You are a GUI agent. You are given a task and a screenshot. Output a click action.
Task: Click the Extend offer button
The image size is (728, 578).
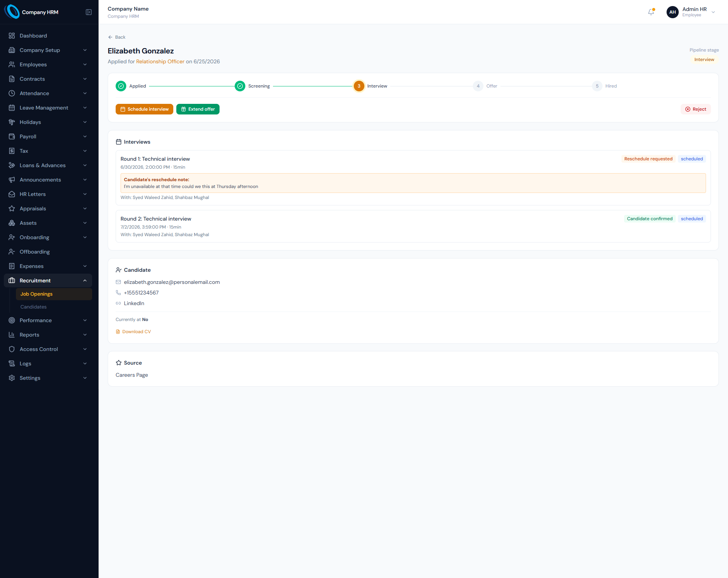(x=198, y=109)
